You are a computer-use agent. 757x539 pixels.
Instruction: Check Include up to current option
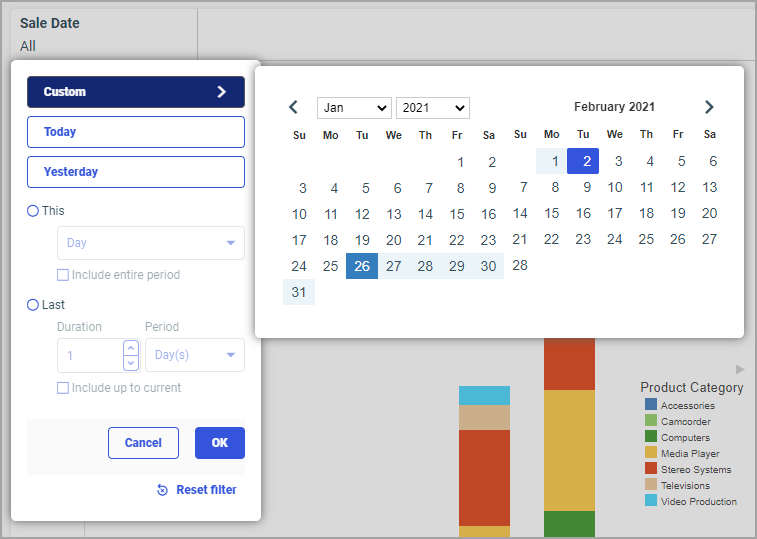(x=63, y=388)
